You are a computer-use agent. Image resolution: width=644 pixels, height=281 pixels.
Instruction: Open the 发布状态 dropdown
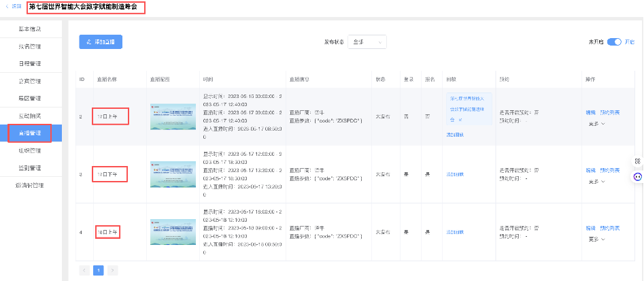367,42
